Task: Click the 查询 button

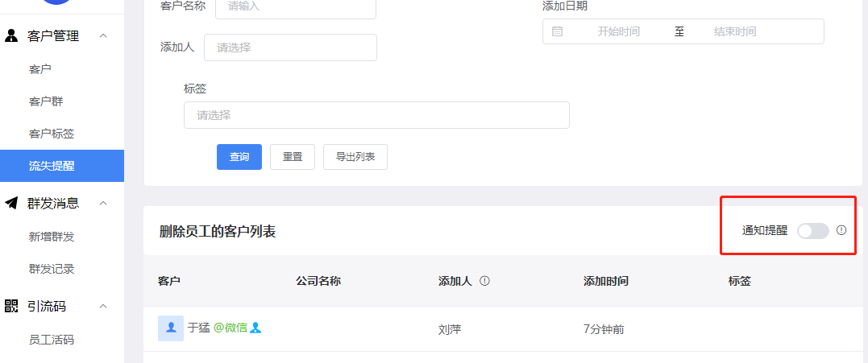Action: pyautogui.click(x=239, y=157)
